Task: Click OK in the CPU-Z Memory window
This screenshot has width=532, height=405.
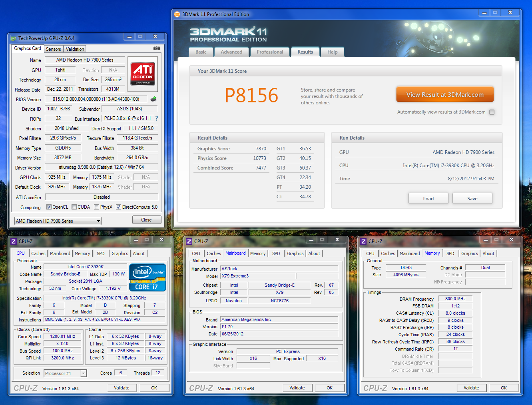Action: click(504, 388)
